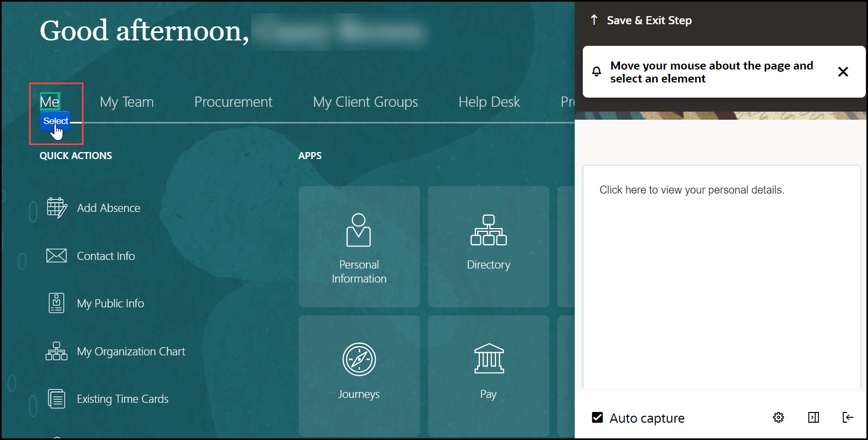Click the Contact Info envelope icon

coord(57,256)
